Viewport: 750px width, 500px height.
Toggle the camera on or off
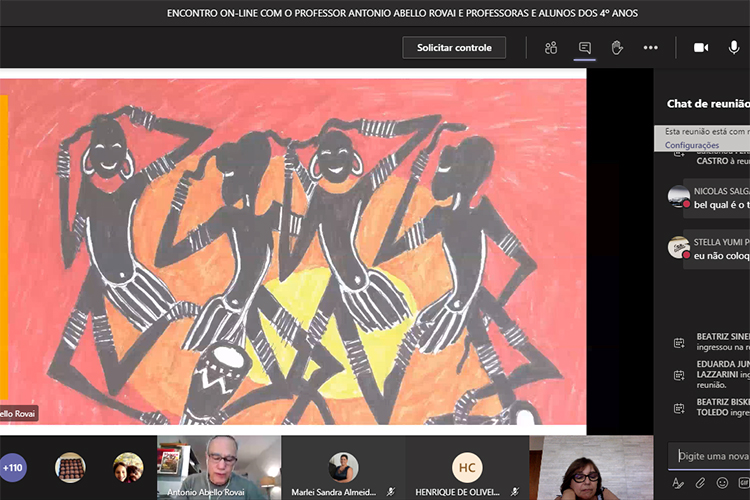[701, 48]
